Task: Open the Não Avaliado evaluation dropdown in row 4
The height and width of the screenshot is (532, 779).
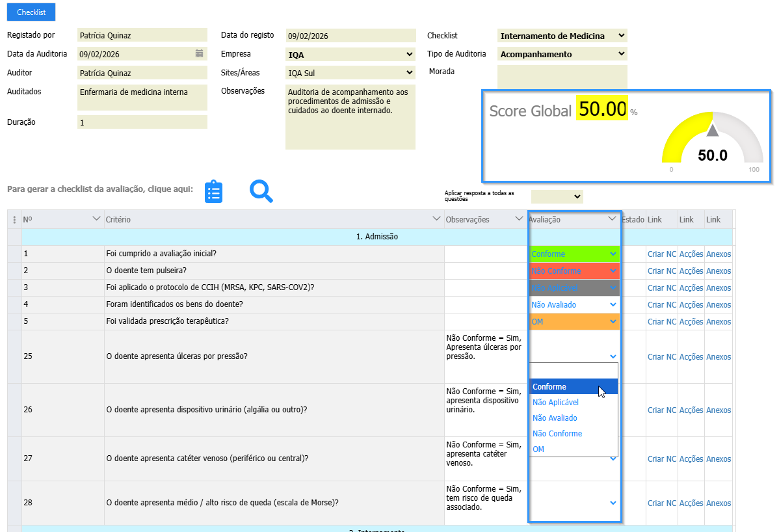Action: point(574,304)
